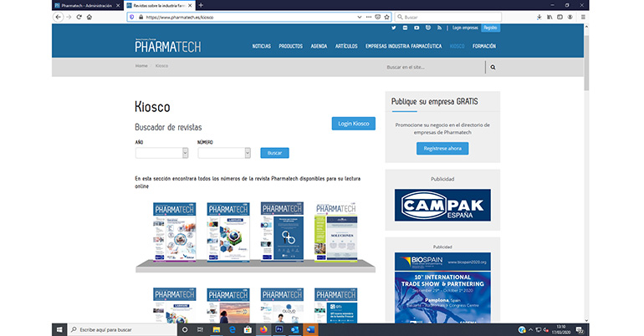
Task: Click the PHARMATECH site logo
Action: (168, 46)
